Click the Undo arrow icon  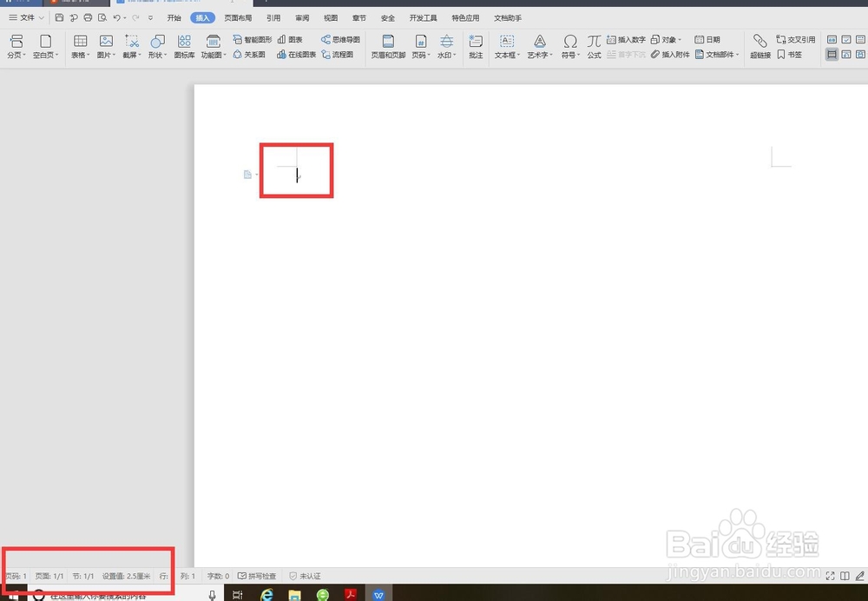click(x=116, y=17)
